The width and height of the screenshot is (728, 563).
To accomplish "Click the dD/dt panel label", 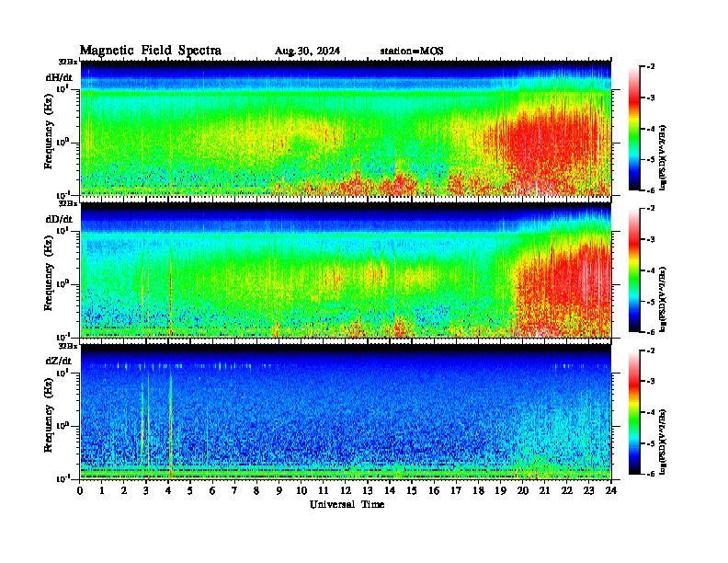I will [59, 219].
